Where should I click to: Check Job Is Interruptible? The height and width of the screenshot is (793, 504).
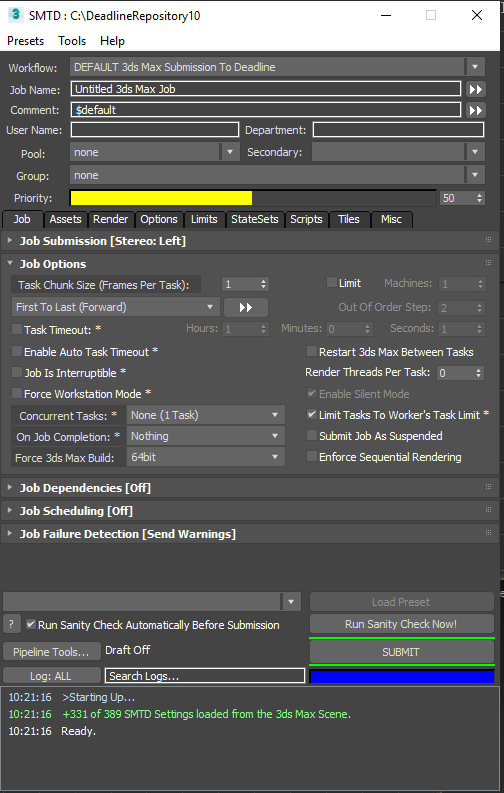(17, 373)
